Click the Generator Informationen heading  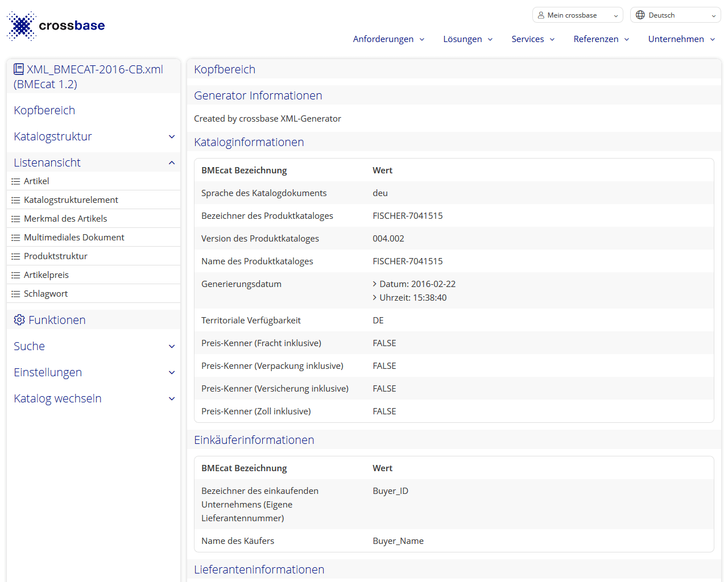click(258, 95)
